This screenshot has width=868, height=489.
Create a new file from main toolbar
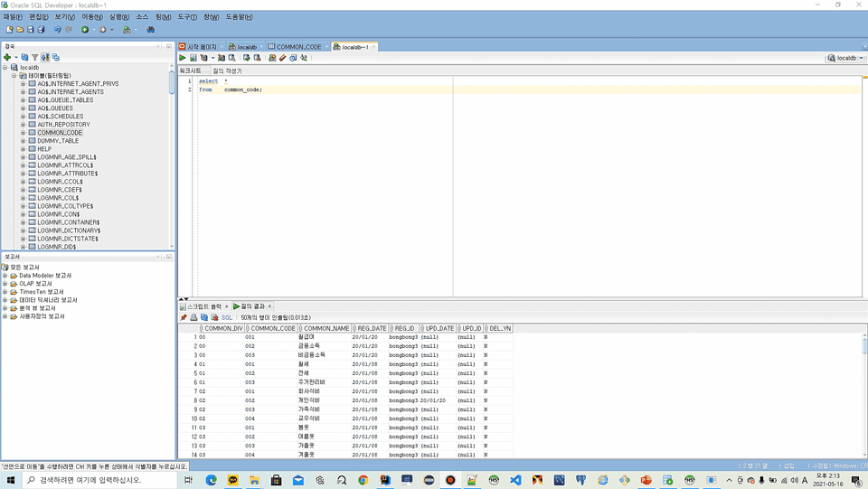coord(9,29)
